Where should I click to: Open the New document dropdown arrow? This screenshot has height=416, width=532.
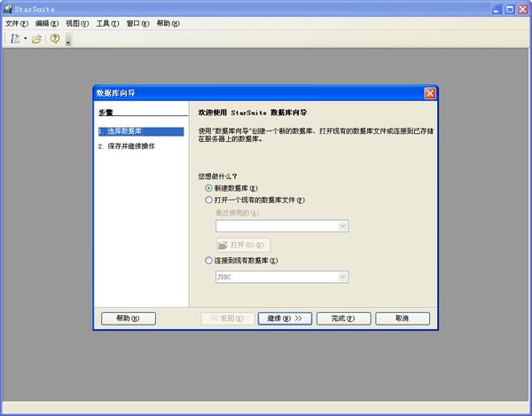[x=25, y=39]
